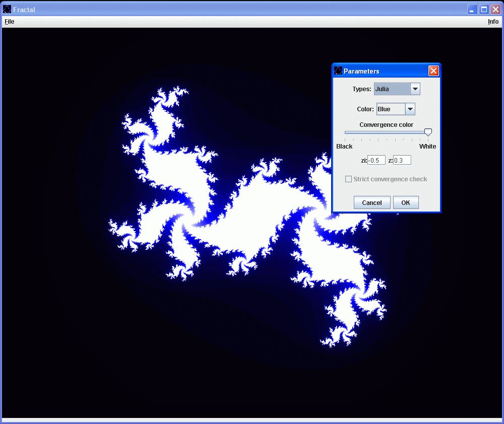Close the Parameters dialog
Screen dimensions: 504x424
coord(433,71)
